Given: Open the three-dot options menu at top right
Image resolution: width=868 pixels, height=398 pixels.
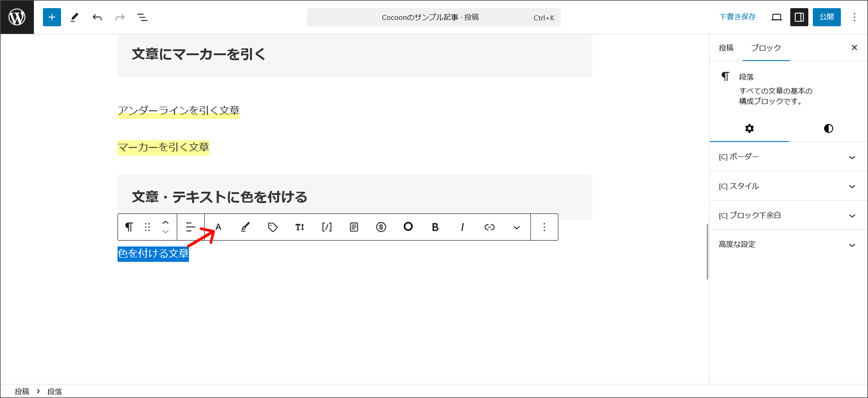Looking at the screenshot, I should (x=854, y=17).
